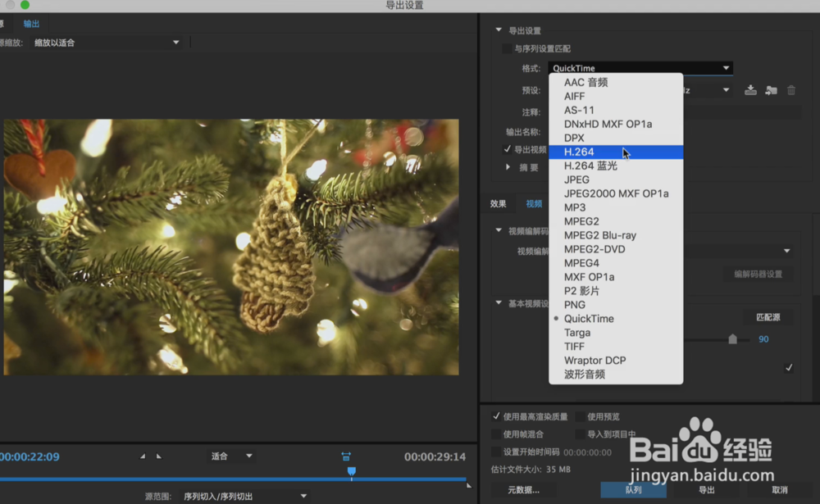
Task: Open the 缩放以适合 source scaling dropdown
Action: pos(107,43)
